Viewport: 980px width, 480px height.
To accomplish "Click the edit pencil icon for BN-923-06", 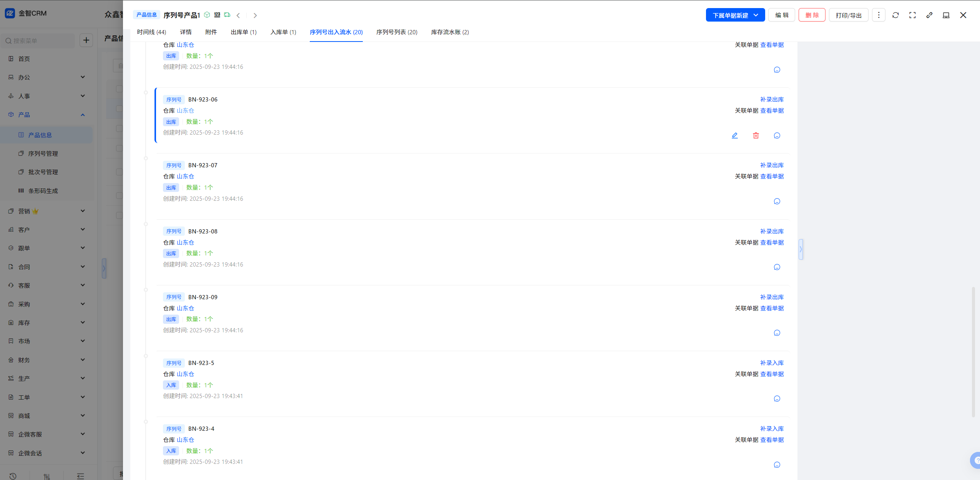I will click(x=734, y=135).
